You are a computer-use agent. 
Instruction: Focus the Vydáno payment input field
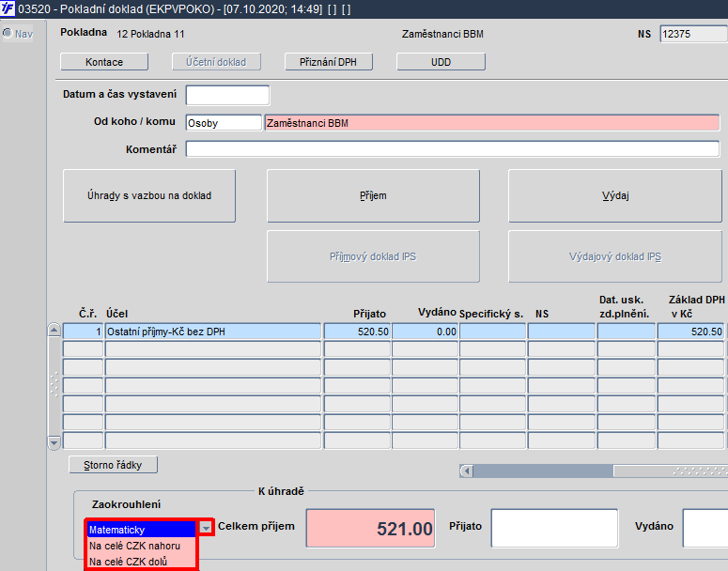click(705, 529)
